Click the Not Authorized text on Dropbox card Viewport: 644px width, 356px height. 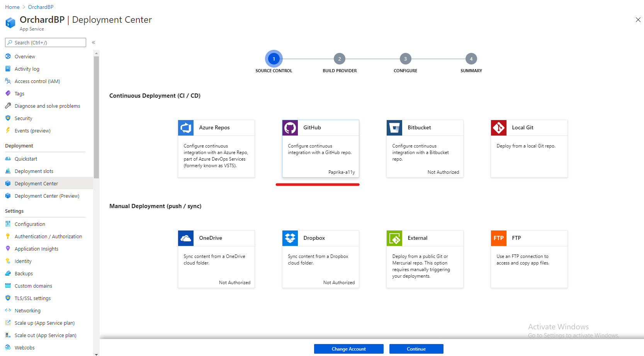pyautogui.click(x=339, y=283)
